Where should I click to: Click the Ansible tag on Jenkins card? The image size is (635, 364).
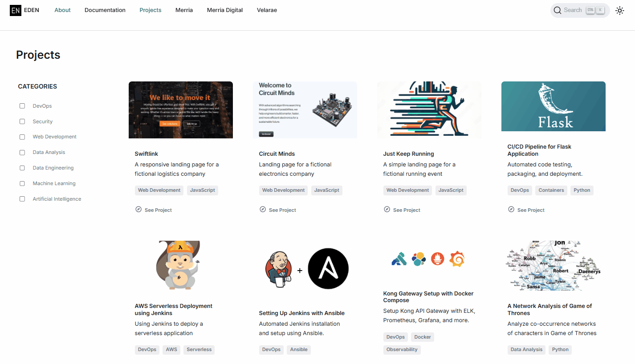coord(299,350)
